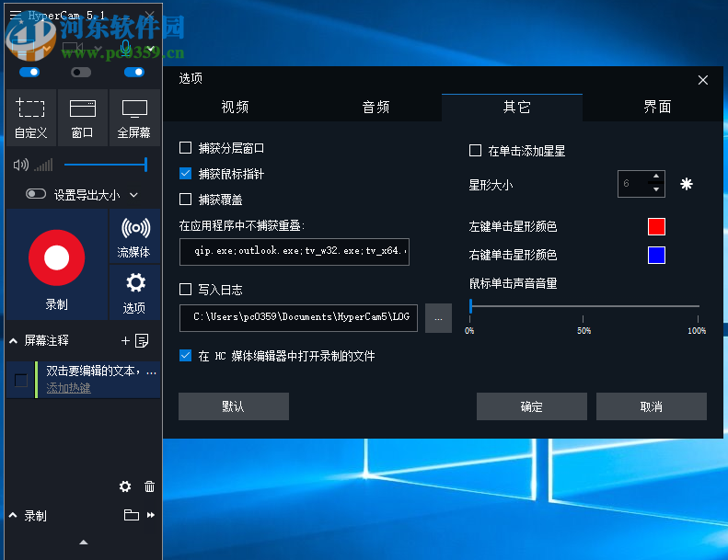Enable 写入日志 write log checkbox
This screenshot has height=560, width=728.
point(185,290)
